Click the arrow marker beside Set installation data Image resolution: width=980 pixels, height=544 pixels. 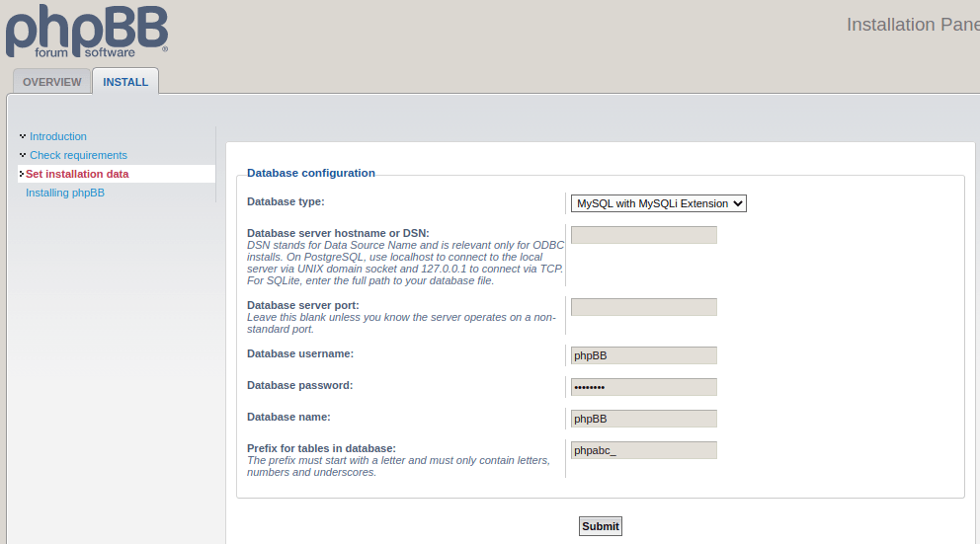click(22, 174)
